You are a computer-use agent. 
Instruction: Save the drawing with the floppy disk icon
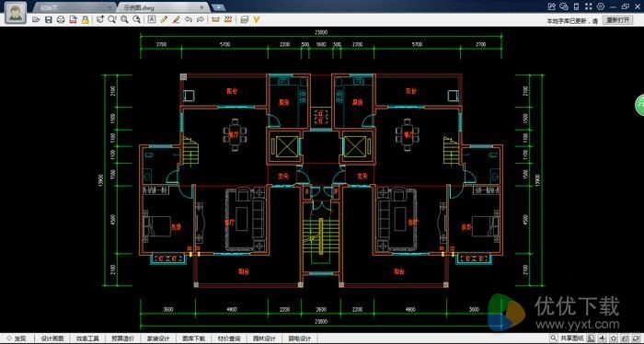[x=49, y=19]
